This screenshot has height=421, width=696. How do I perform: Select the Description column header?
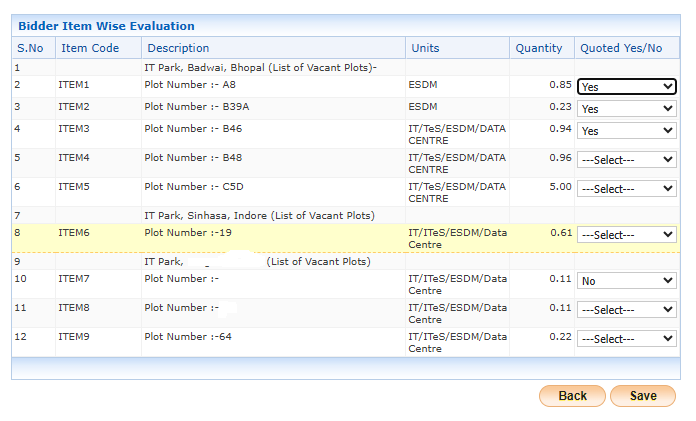(x=273, y=48)
